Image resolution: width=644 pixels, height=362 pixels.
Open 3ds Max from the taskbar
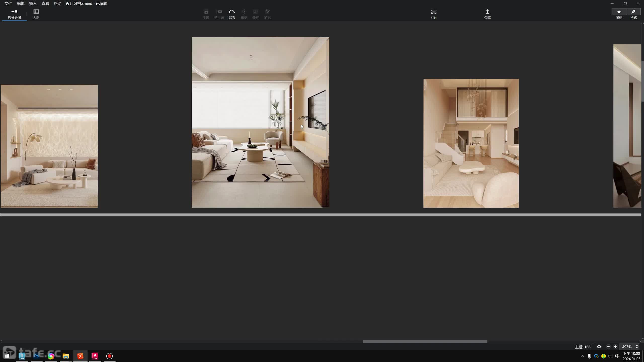tap(22, 356)
